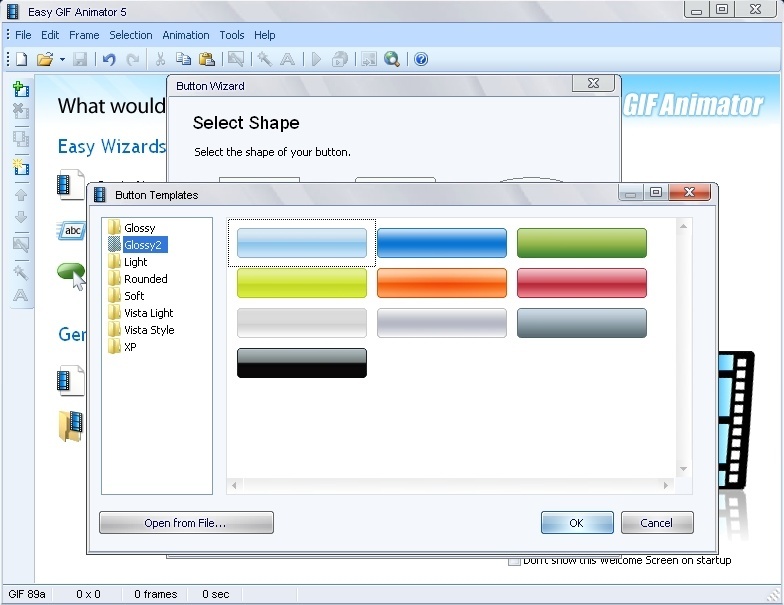This screenshot has height=605, width=784.
Task: Click the horizontal scrollbar right arrow
Action: tap(666, 485)
